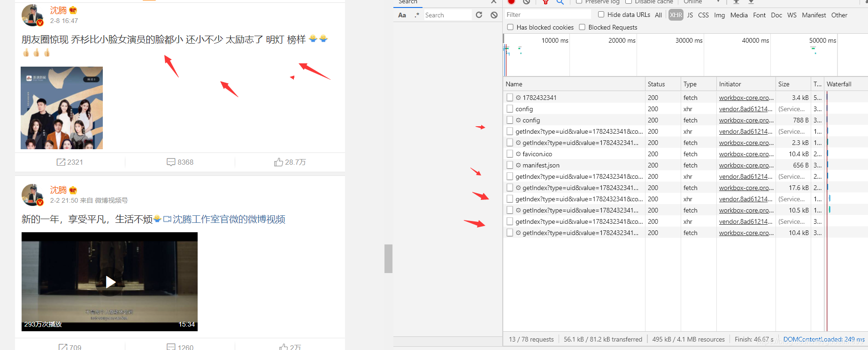Click the repost icon showing 2321
Viewport: 868px width, 350px height.
pyautogui.click(x=61, y=162)
